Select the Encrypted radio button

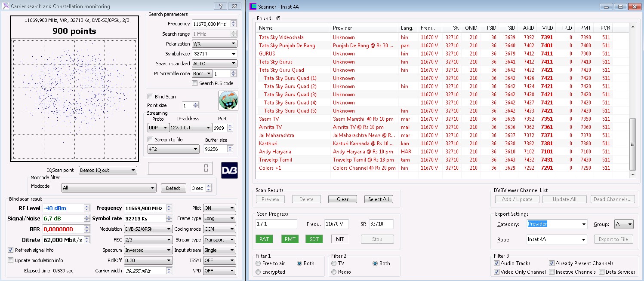point(258,272)
